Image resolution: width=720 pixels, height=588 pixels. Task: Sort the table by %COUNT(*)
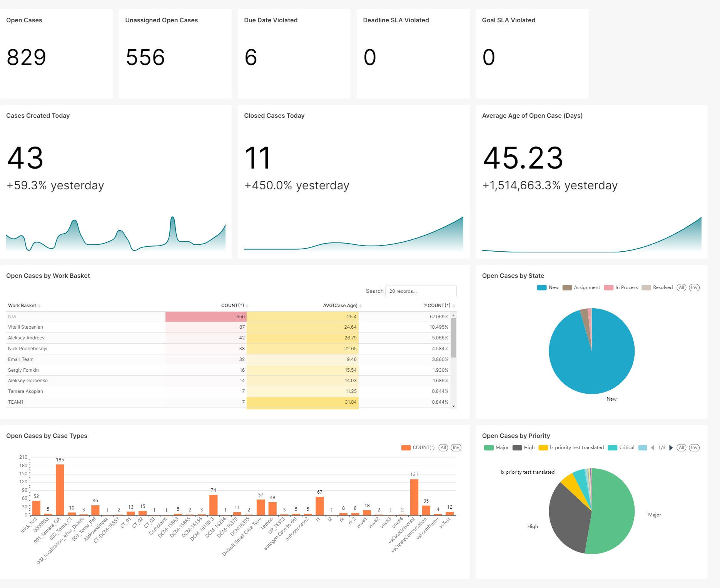coord(437,305)
